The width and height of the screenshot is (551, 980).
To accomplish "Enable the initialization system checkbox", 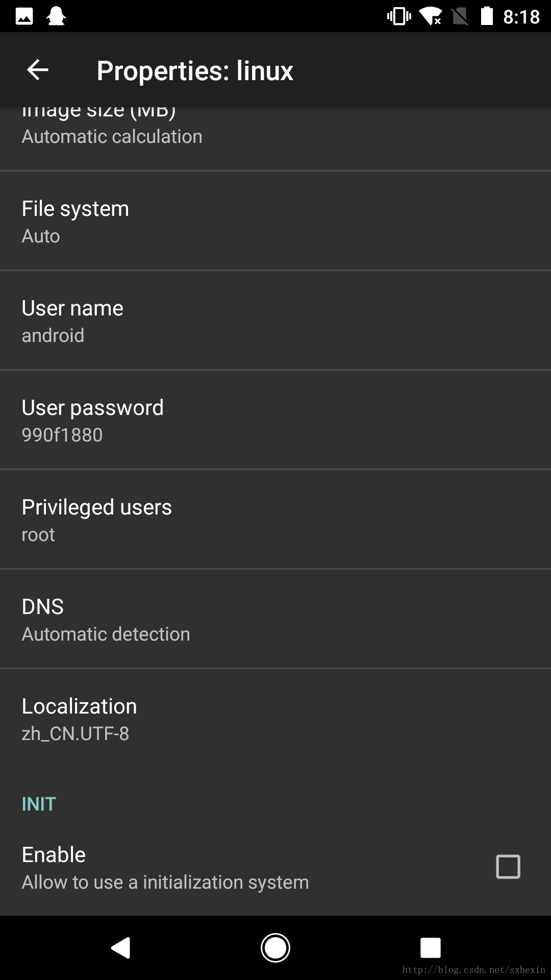I will tap(508, 867).
